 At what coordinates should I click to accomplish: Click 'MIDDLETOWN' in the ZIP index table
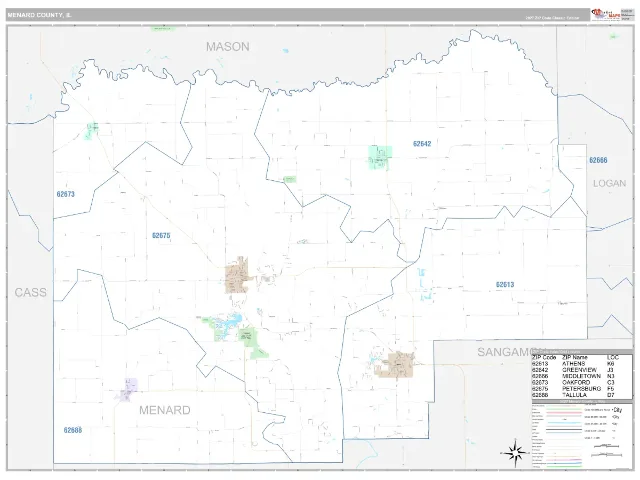(x=582, y=376)
